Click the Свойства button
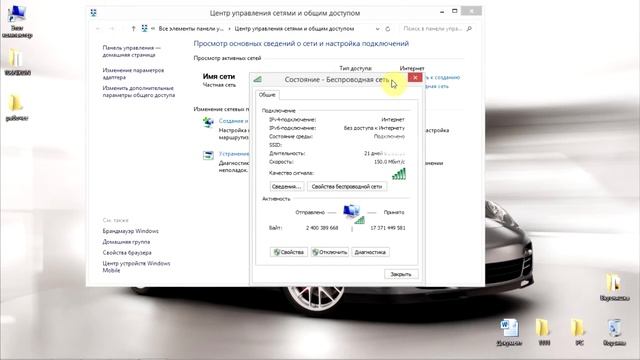This screenshot has width=640, height=360. (x=289, y=252)
